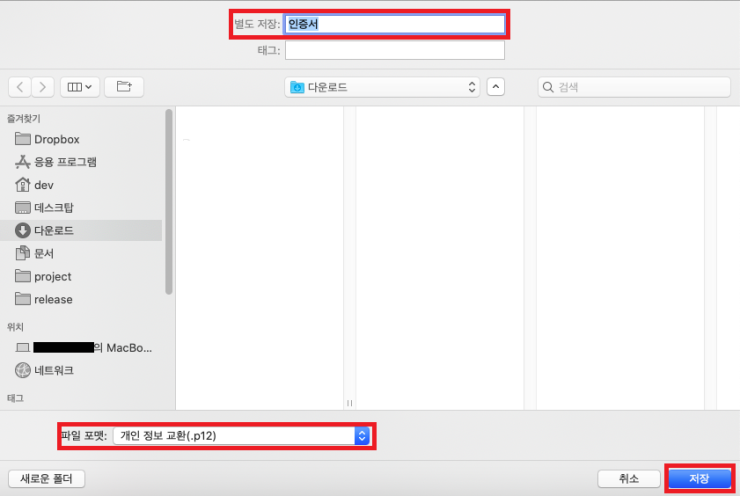Select 다운로드 in the sidebar
Viewport: 740px width, 496px height.
click(53, 231)
